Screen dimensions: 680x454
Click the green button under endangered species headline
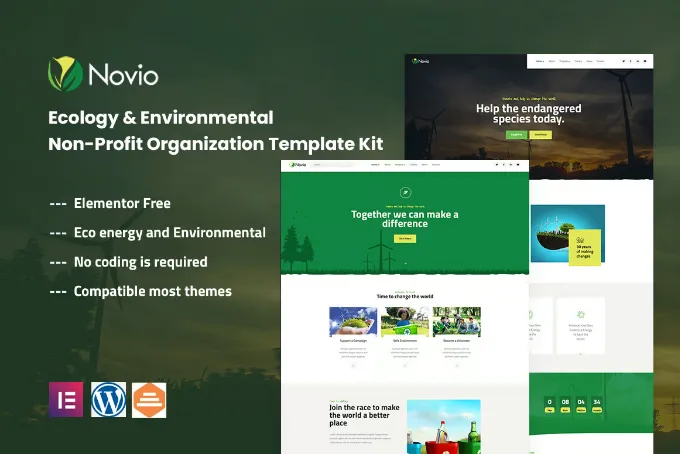[x=516, y=133]
